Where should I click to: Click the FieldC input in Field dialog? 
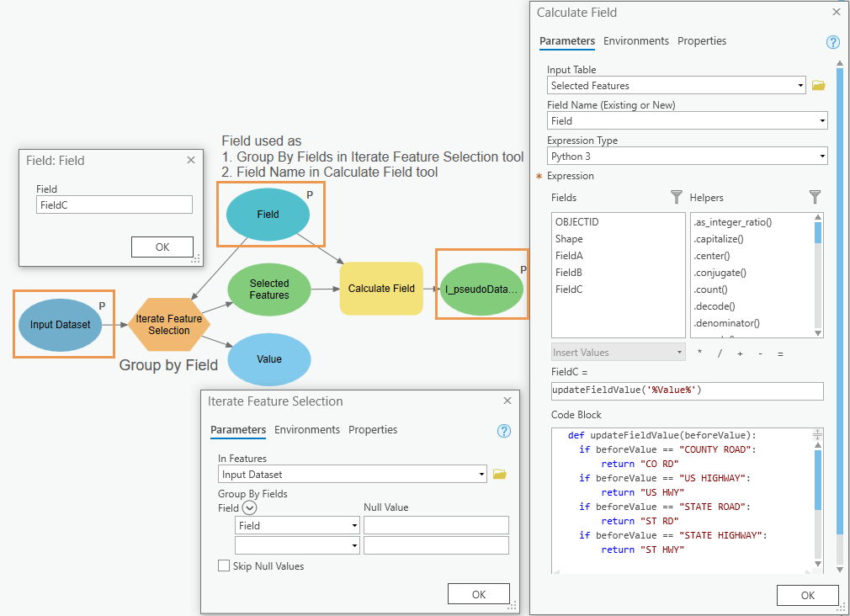[114, 204]
